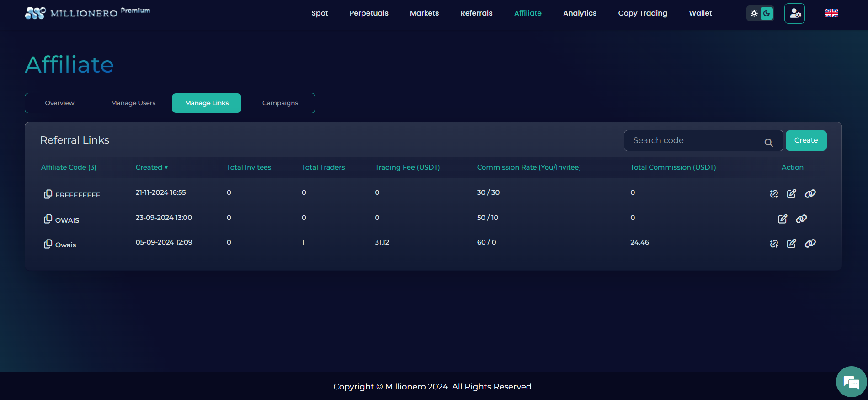Sort by Created column arrow
This screenshot has height=400, width=868.
[166, 168]
